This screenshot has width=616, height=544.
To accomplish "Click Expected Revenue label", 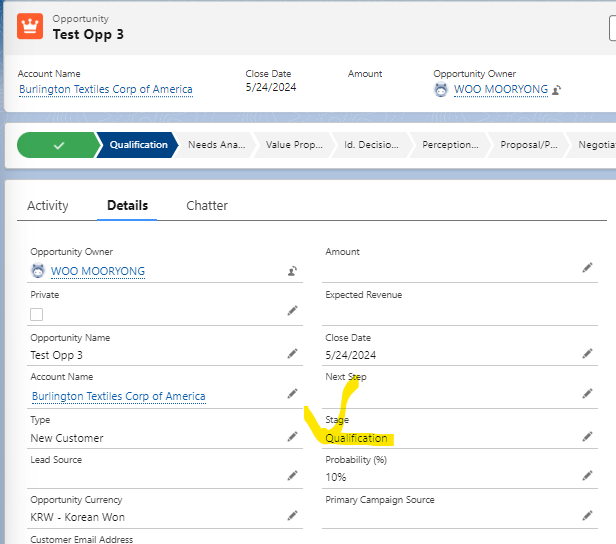I will pos(363,295).
